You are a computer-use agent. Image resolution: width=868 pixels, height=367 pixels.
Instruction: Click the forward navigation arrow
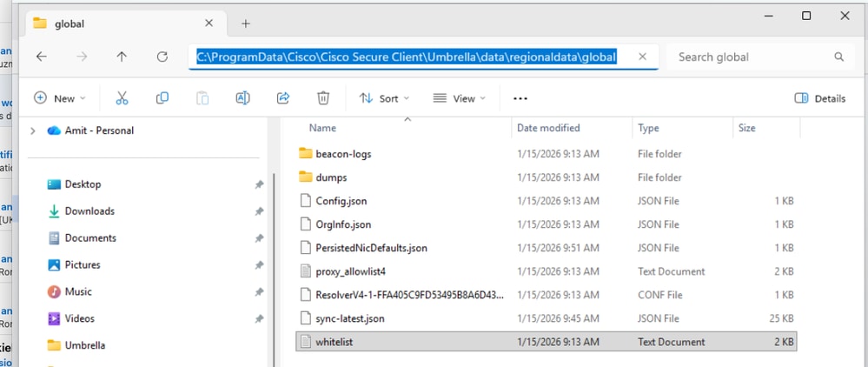(x=82, y=57)
